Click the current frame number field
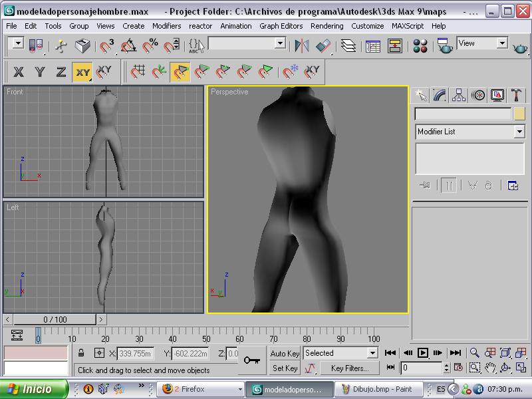Viewport: 532px width, 399px height. 422,368
